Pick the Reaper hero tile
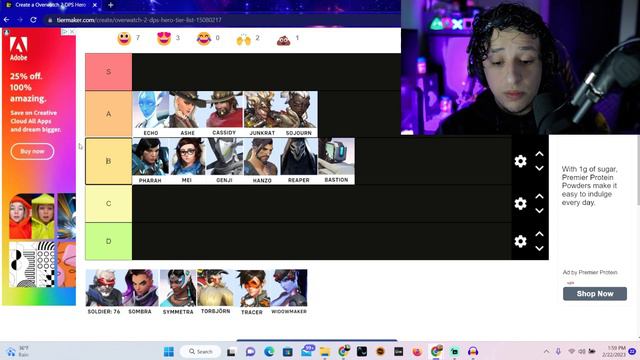This screenshot has width=640, height=360. click(x=299, y=161)
